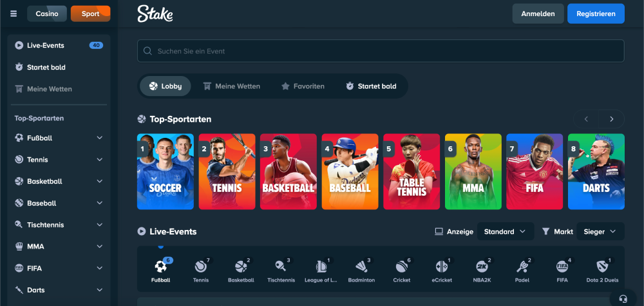
Task: Switch to the Casino section
Action: (x=47, y=14)
